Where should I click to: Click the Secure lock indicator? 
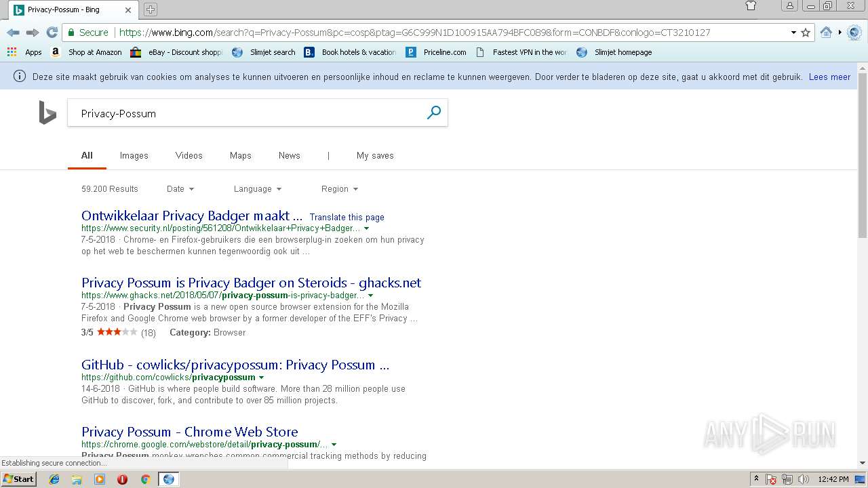(x=87, y=33)
